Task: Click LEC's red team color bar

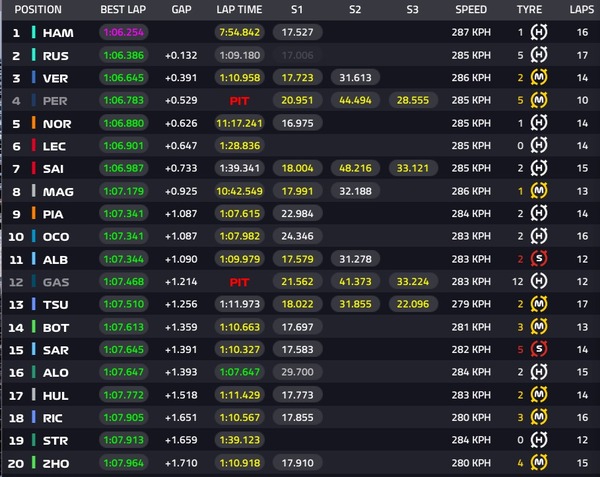Action: tap(34, 146)
